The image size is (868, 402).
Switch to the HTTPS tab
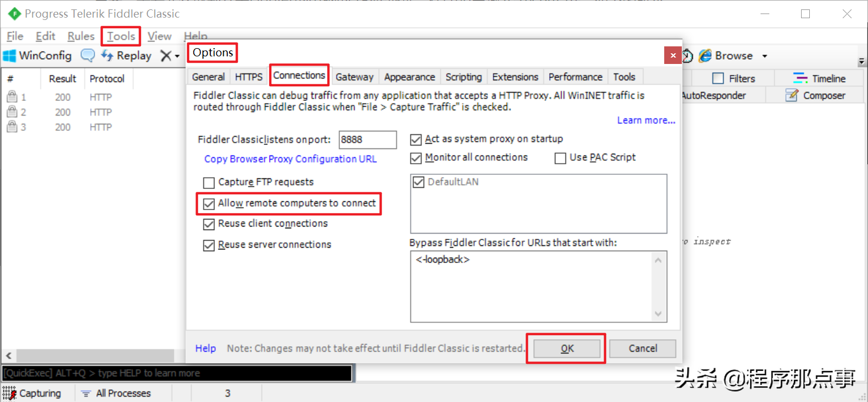point(249,77)
